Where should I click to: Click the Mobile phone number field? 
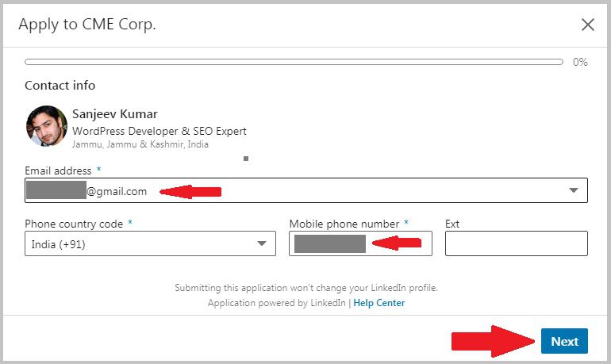360,243
